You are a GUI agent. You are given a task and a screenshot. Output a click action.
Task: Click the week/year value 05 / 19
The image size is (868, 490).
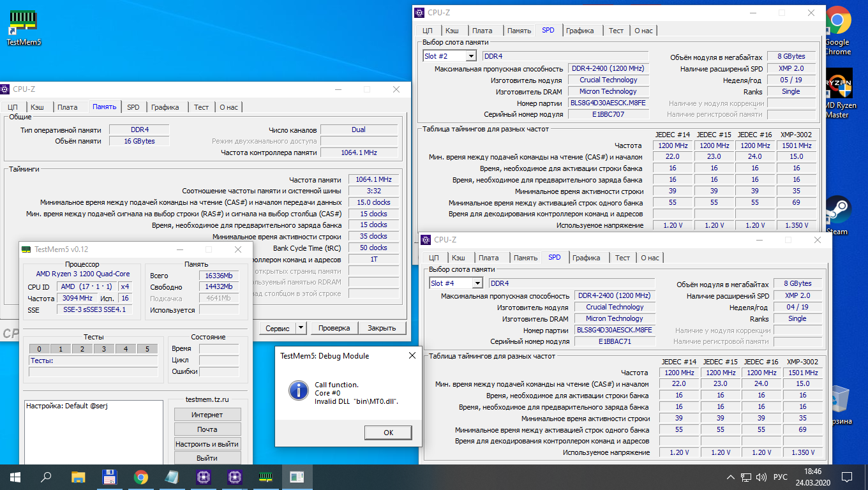tap(791, 80)
